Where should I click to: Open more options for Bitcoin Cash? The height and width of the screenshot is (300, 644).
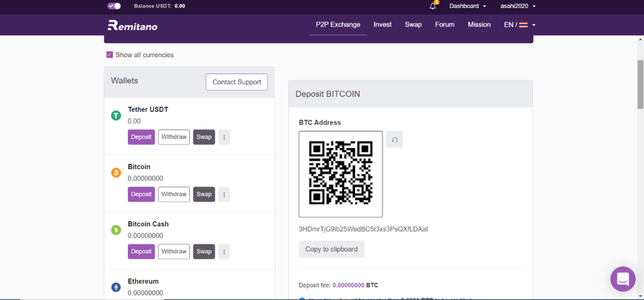coord(225,252)
